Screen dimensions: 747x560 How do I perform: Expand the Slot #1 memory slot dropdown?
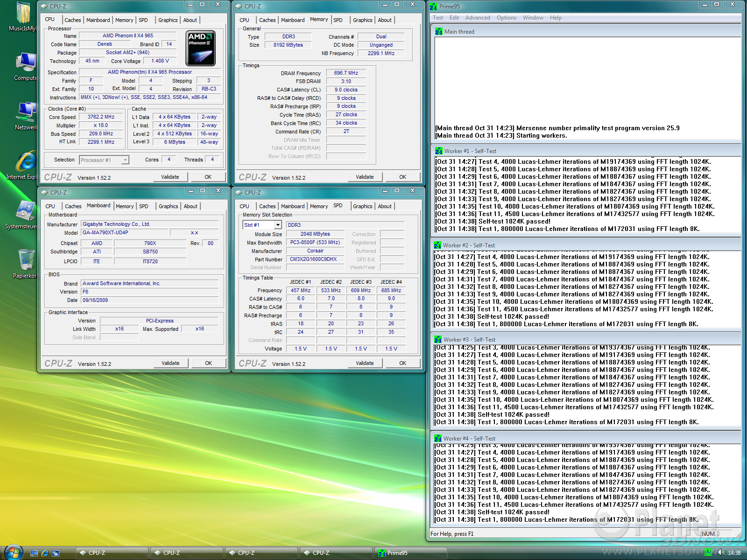click(278, 225)
